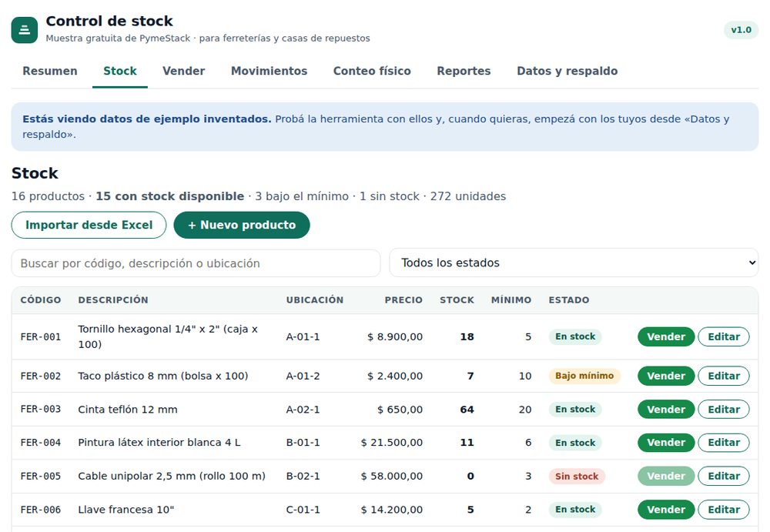Click the description Llave francesa 10"
Image resolution: width=770 pixels, height=532 pixels.
click(x=126, y=510)
